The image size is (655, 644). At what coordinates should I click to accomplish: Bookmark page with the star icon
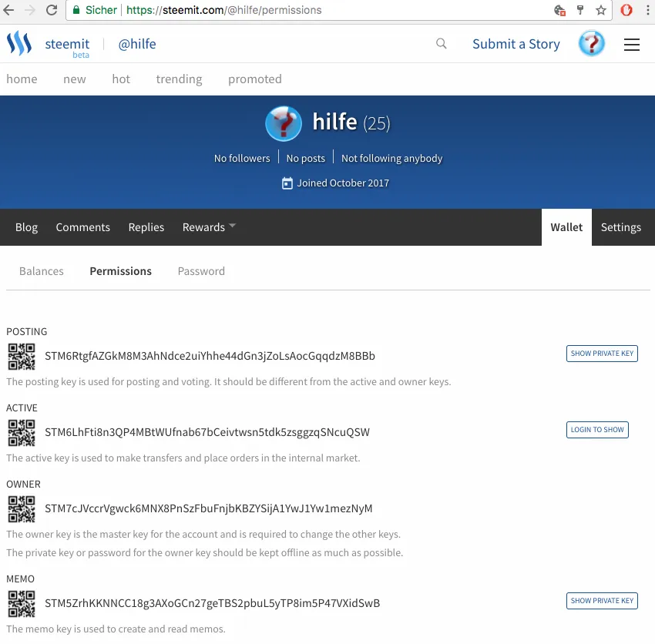tap(601, 10)
